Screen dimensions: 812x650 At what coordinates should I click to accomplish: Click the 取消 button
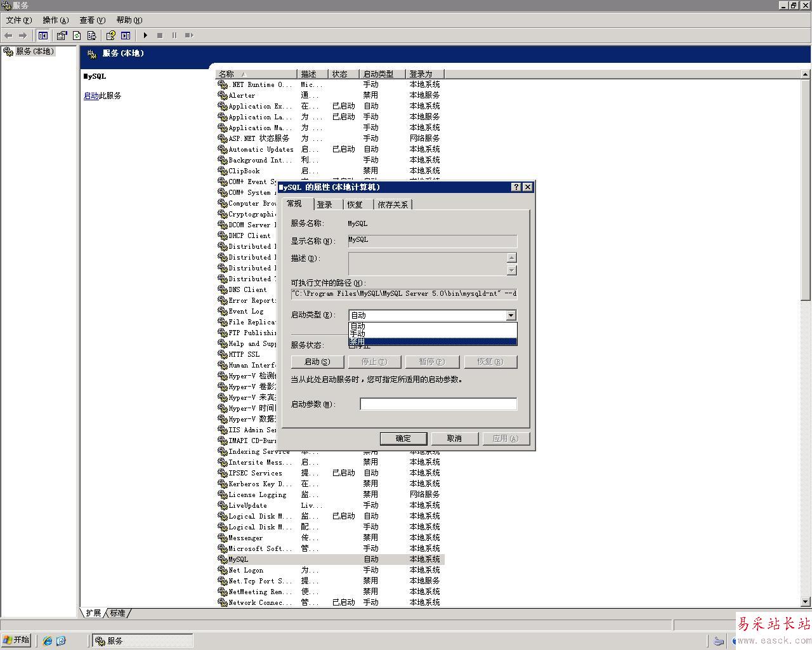[454, 439]
